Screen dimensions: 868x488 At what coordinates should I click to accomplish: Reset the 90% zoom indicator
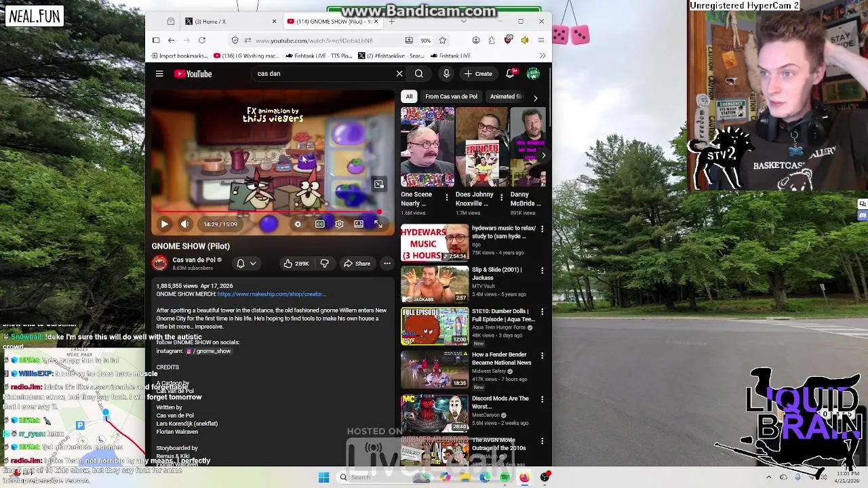click(x=425, y=41)
